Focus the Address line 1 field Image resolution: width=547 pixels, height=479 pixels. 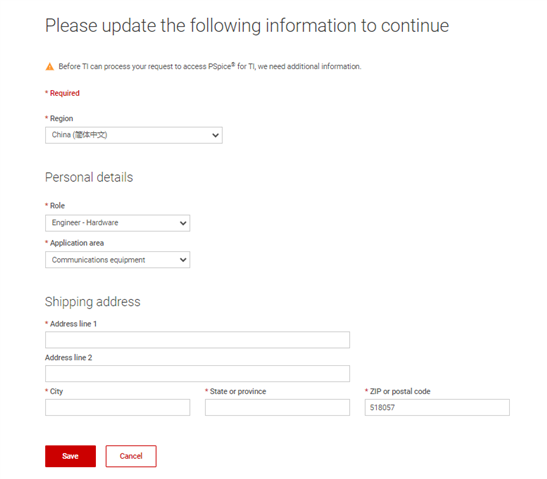click(197, 339)
